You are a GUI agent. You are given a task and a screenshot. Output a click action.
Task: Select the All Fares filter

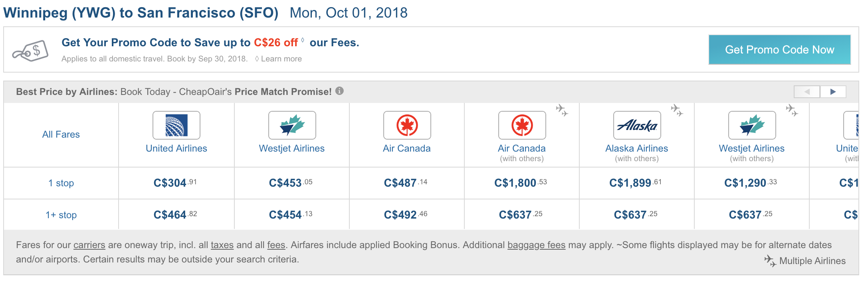point(61,134)
